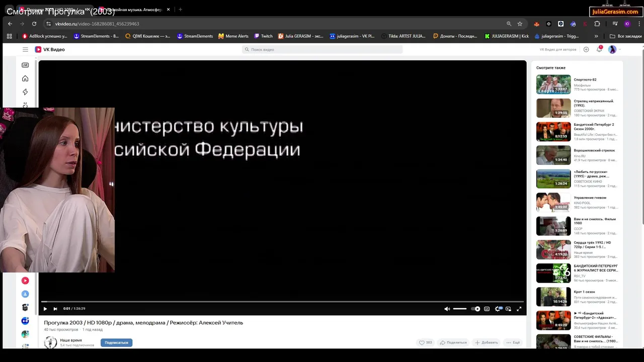Open the JULIAGERASIM | Kick bookmark
The image size is (644, 362).
pyautogui.click(x=507, y=36)
